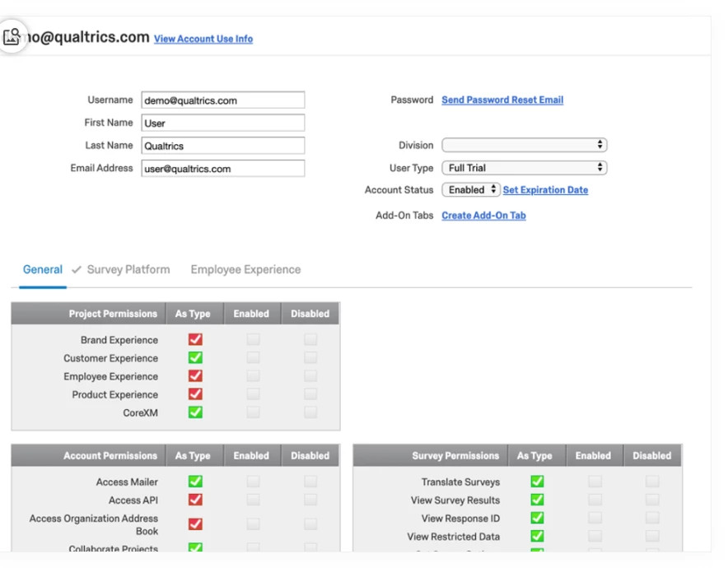728x568 pixels.
Task: Switch to the Employee Experience tab
Action: click(245, 270)
